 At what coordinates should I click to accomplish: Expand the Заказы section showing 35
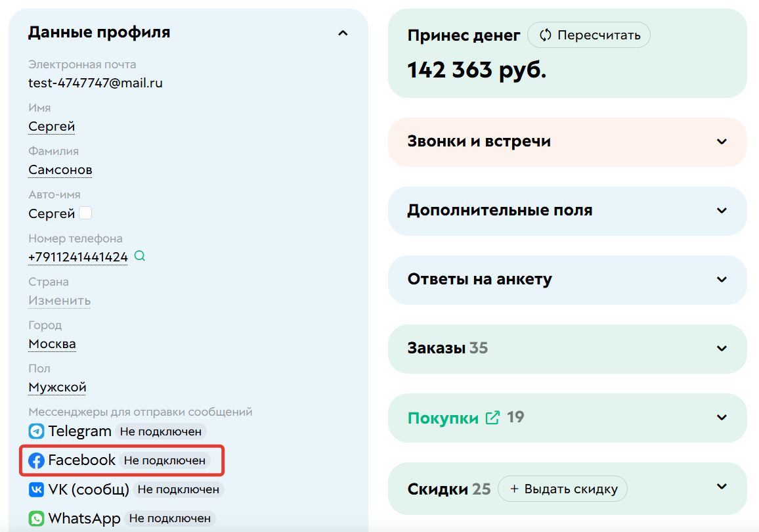click(x=721, y=349)
